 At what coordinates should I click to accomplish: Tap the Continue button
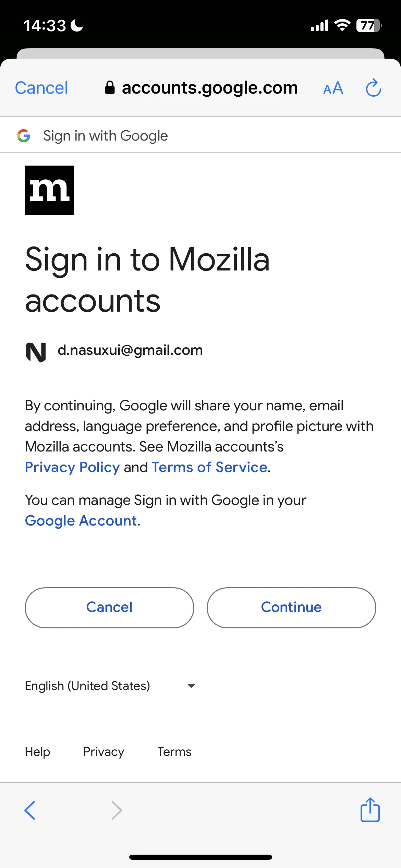click(x=291, y=607)
